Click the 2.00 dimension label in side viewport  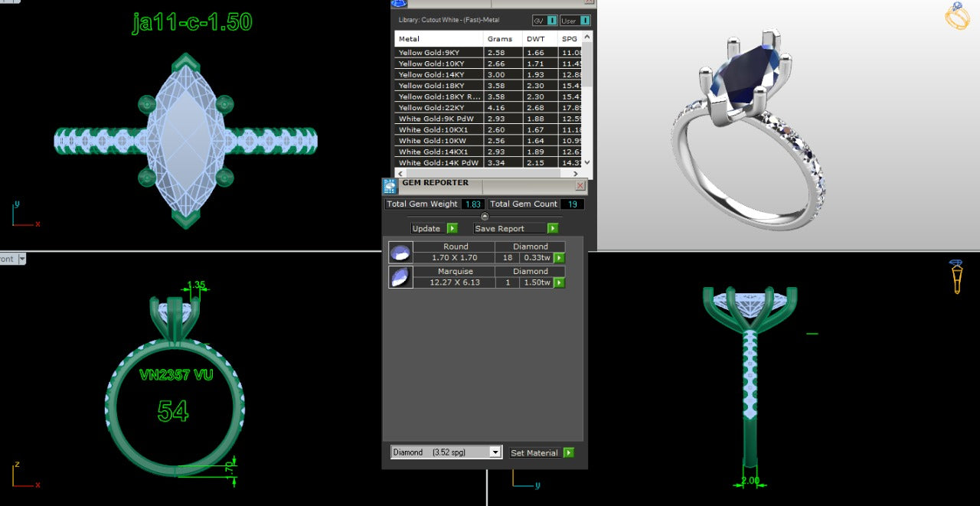pyautogui.click(x=750, y=481)
